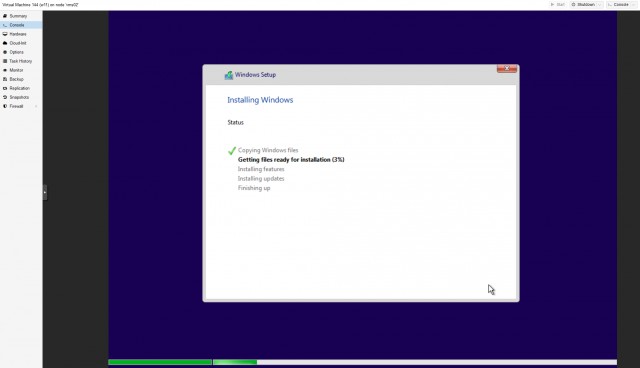Expand the Firewall submenu arrow
This screenshot has width=640, height=368.
(36, 106)
